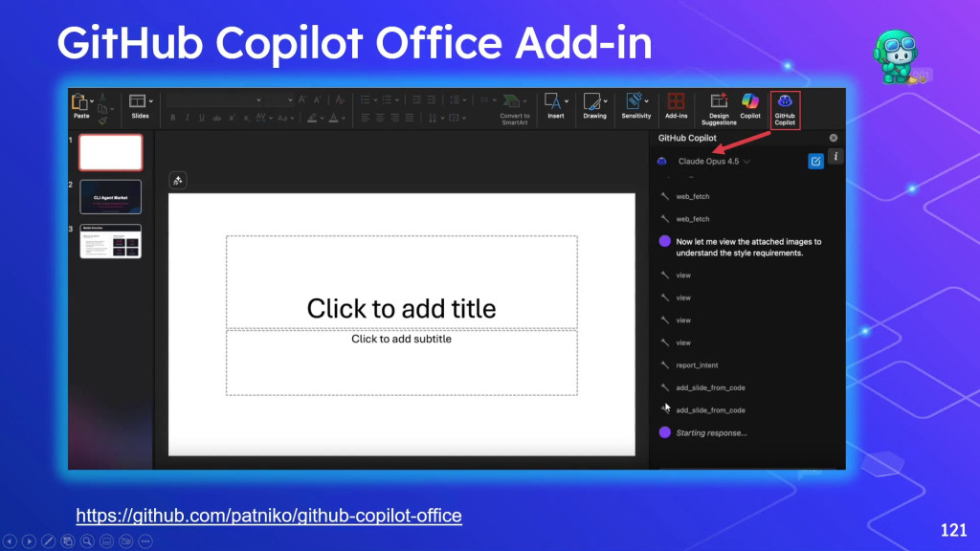The height and width of the screenshot is (551, 980).
Task: Click the 'Starting response...' status text
Action: tap(711, 433)
